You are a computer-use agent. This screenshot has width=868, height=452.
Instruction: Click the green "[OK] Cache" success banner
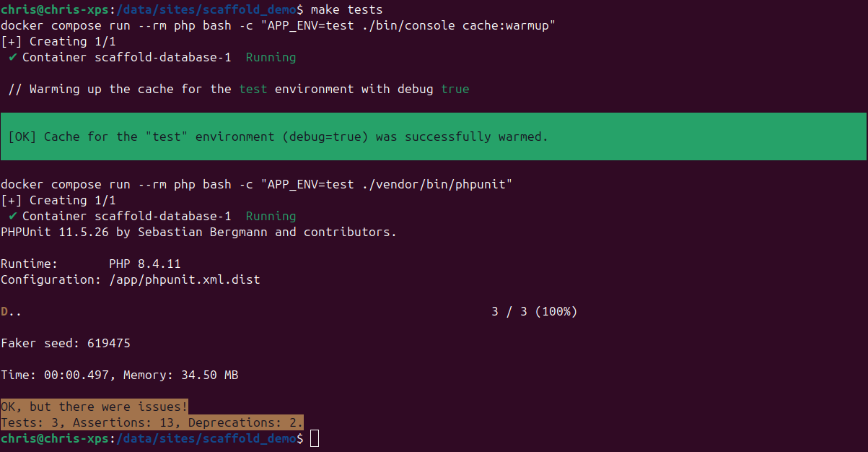click(x=433, y=136)
